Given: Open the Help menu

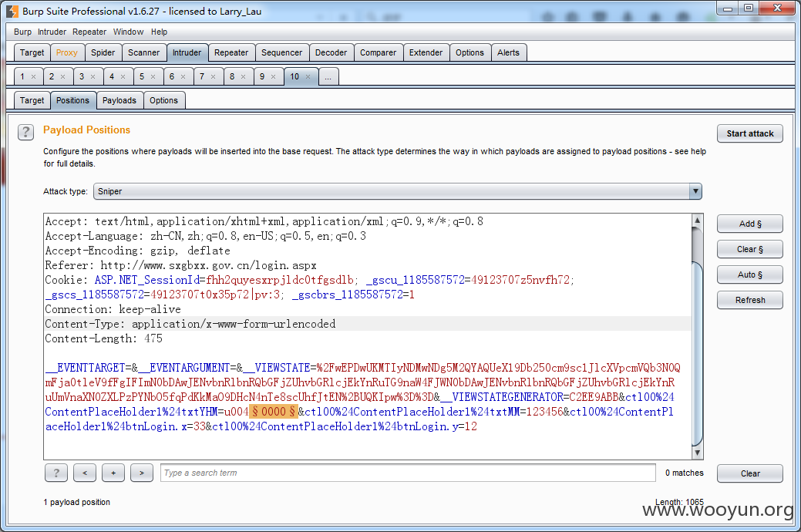Looking at the screenshot, I should pyautogui.click(x=159, y=32).
